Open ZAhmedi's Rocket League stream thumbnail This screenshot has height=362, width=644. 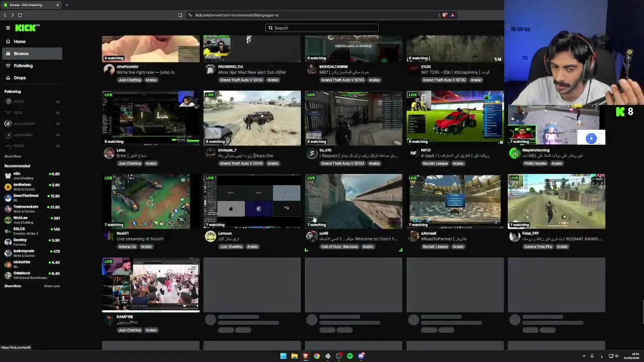[455, 202]
